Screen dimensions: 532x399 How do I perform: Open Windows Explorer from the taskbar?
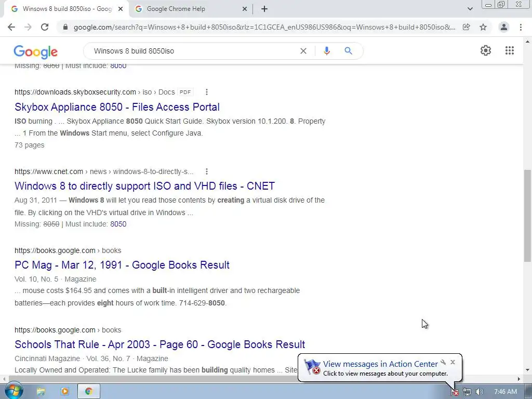[x=41, y=392]
